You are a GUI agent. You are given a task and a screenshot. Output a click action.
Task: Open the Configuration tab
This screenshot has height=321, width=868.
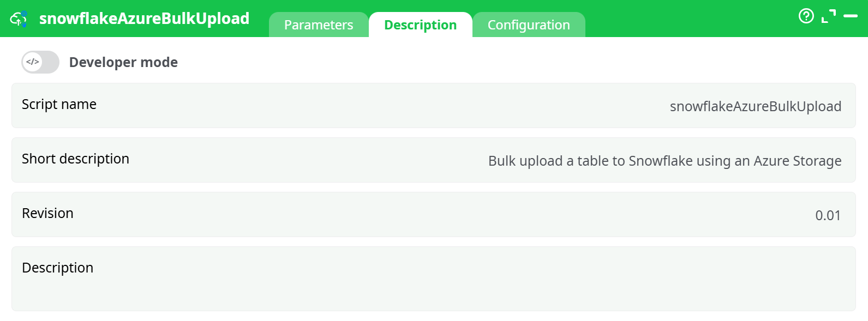(529, 25)
